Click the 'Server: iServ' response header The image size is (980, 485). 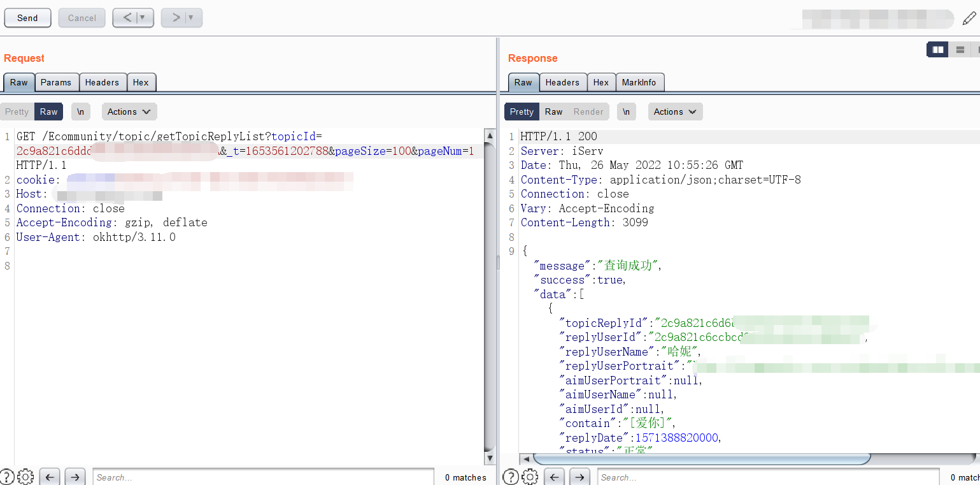562,151
